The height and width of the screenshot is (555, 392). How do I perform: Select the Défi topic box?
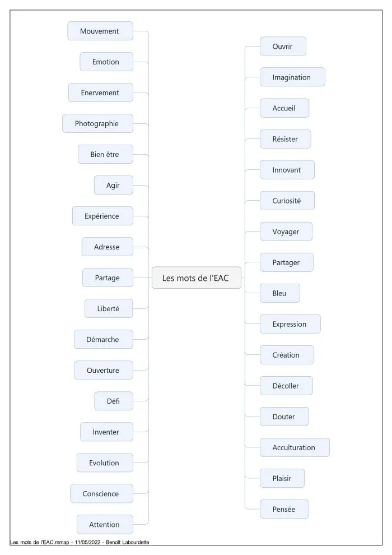[114, 401]
